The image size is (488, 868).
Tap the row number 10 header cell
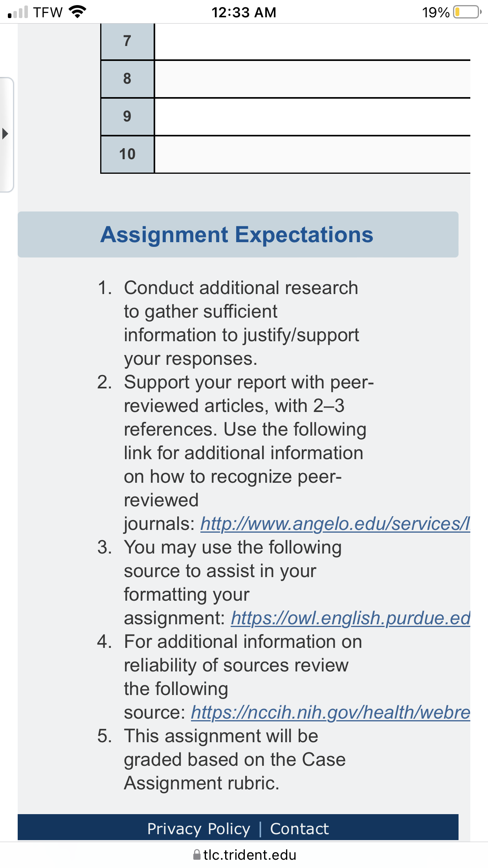pos(127,154)
